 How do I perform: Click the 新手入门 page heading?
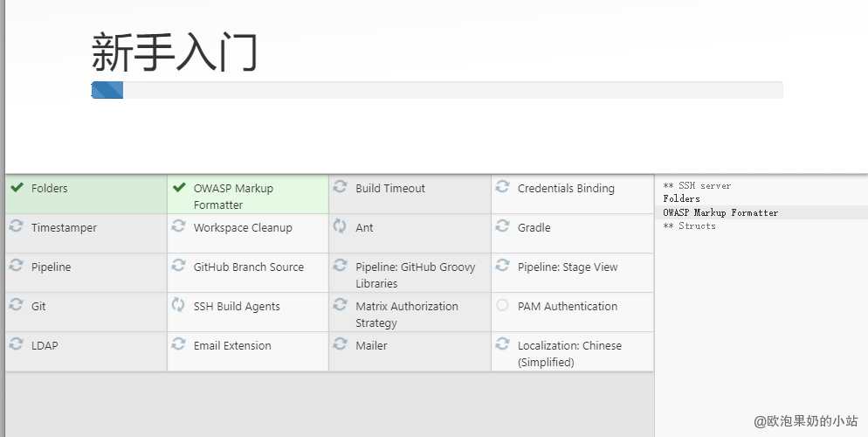(175, 52)
